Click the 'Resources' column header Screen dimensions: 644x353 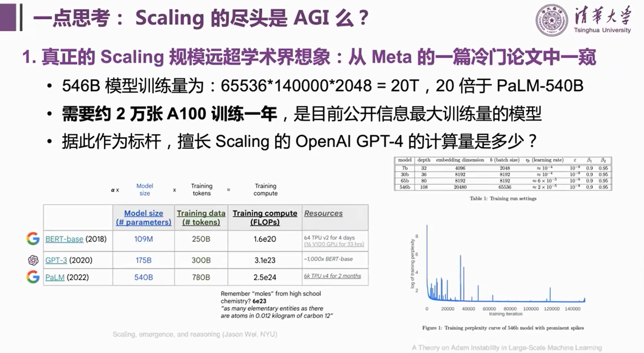(323, 213)
